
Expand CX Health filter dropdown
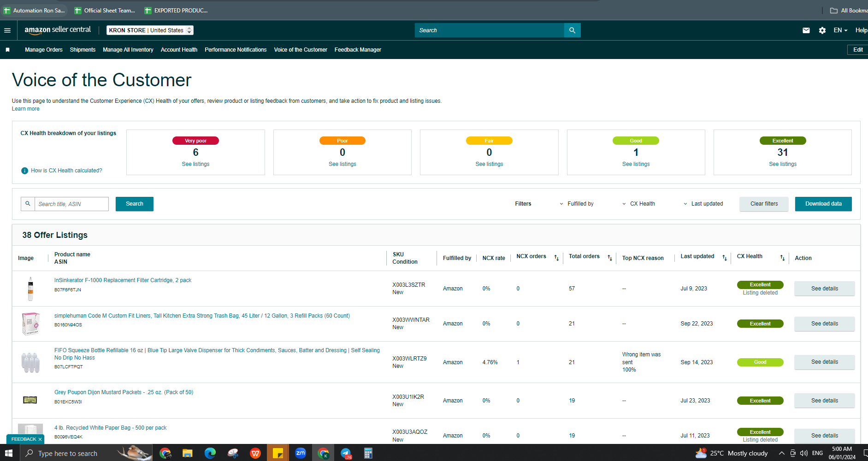tap(638, 204)
